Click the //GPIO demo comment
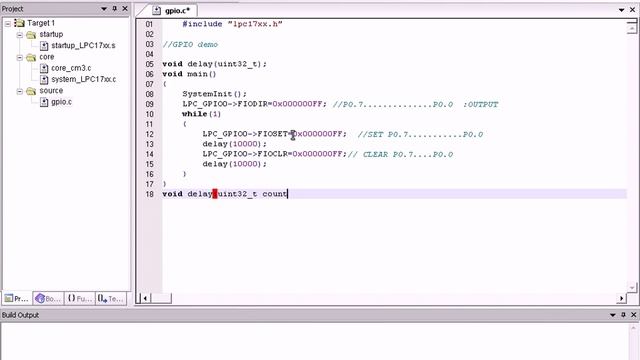The height and width of the screenshot is (360, 640). coord(190,44)
